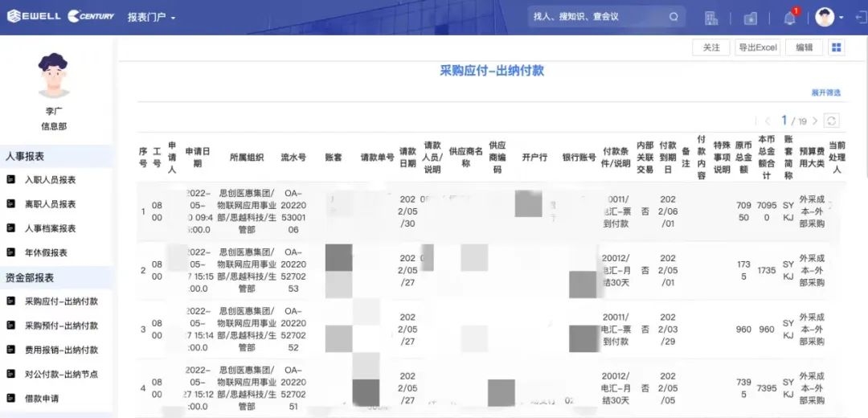868x418 pixels.
Task: Collapse the 人事报表 section
Action: point(56,157)
